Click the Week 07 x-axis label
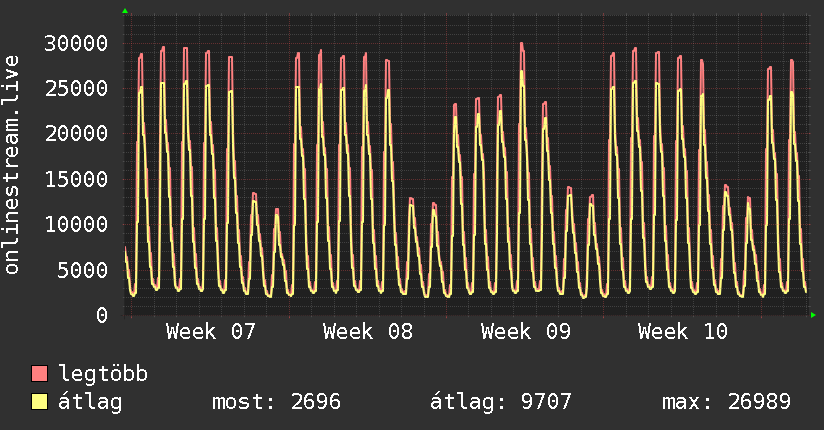824x430 pixels. click(x=211, y=332)
